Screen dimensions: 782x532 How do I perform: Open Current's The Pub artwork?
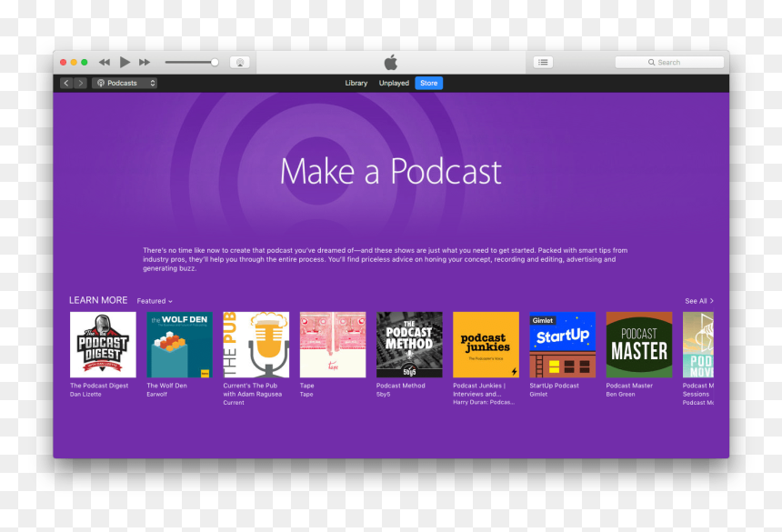tap(256, 345)
